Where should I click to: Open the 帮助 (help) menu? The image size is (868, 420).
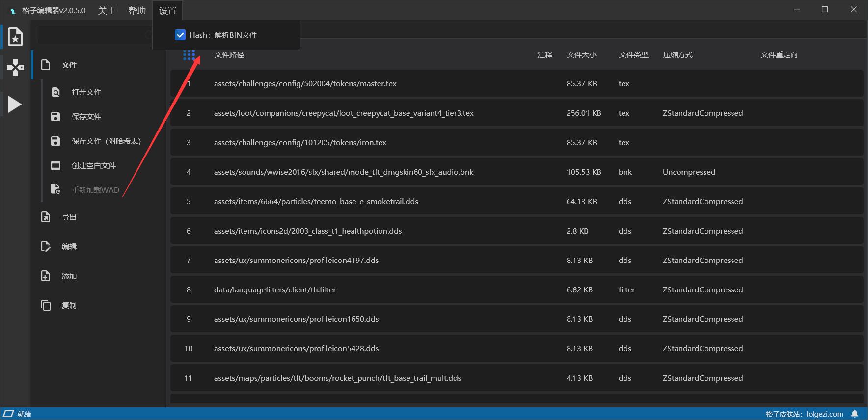(137, 10)
